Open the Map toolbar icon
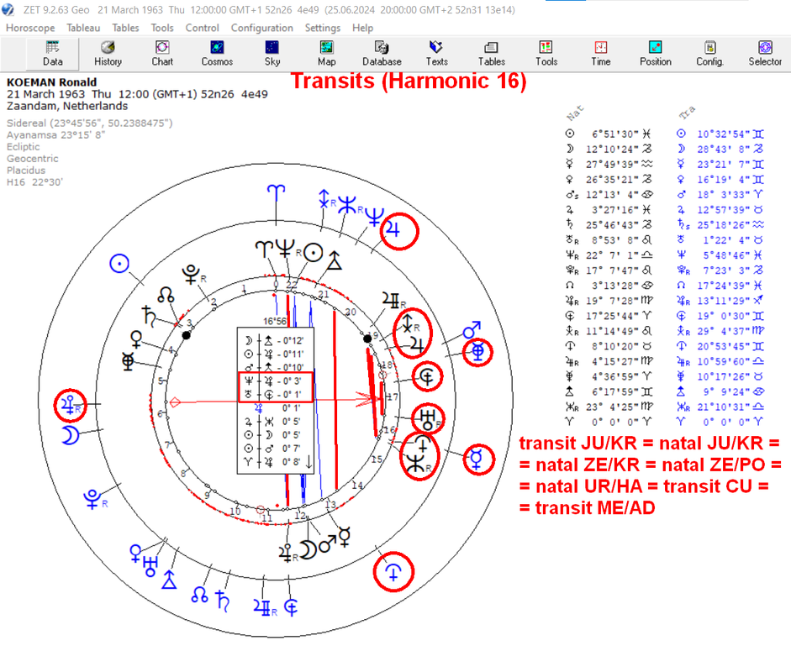Screen dimensions: 791x672 click(x=326, y=54)
